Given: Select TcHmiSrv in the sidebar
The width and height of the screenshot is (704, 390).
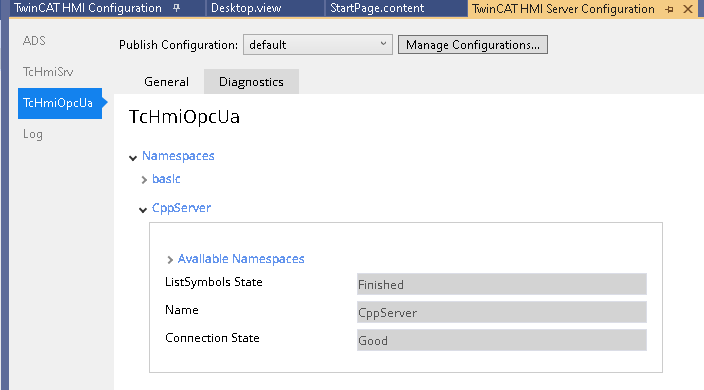Looking at the screenshot, I should (x=48, y=72).
